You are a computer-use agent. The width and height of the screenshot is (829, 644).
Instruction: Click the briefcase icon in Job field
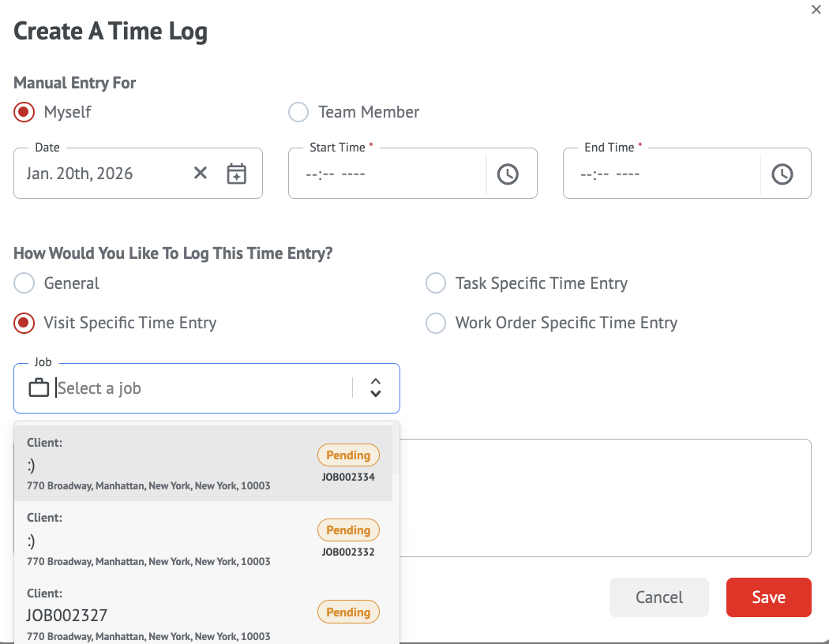39,388
